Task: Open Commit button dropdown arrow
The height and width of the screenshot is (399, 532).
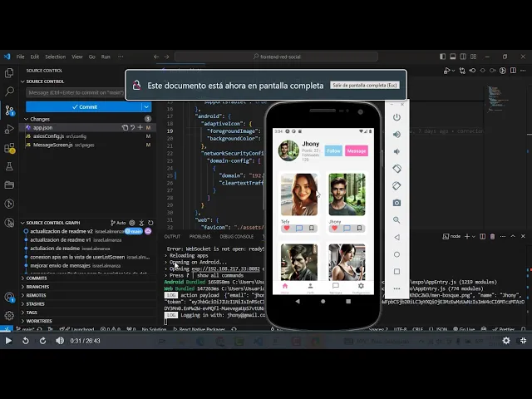Action: click(x=146, y=107)
